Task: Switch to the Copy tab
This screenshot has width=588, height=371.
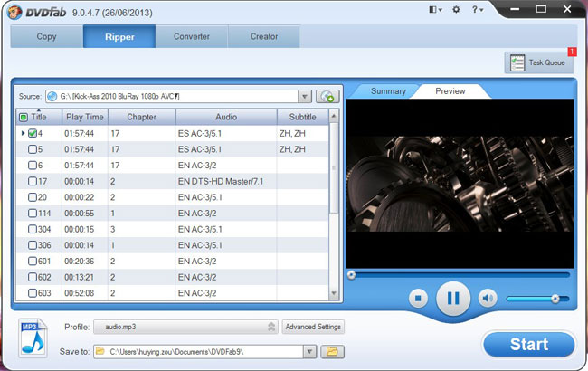Action: 46,36
